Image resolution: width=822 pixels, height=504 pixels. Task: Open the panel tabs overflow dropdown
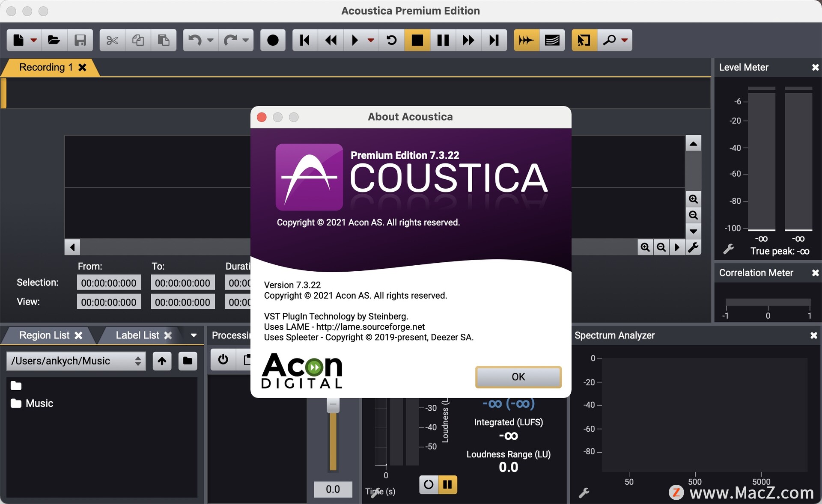pos(194,335)
